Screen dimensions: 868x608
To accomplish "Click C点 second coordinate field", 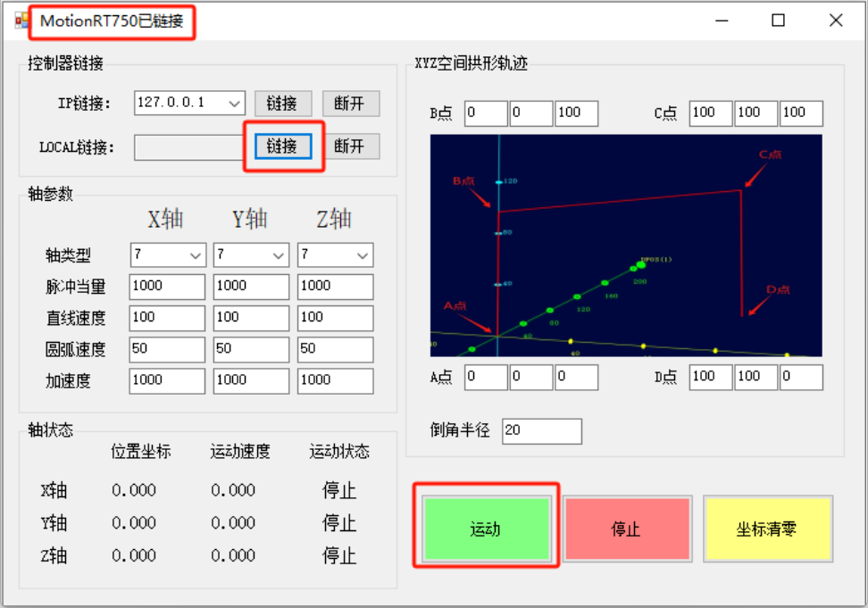I will click(756, 113).
